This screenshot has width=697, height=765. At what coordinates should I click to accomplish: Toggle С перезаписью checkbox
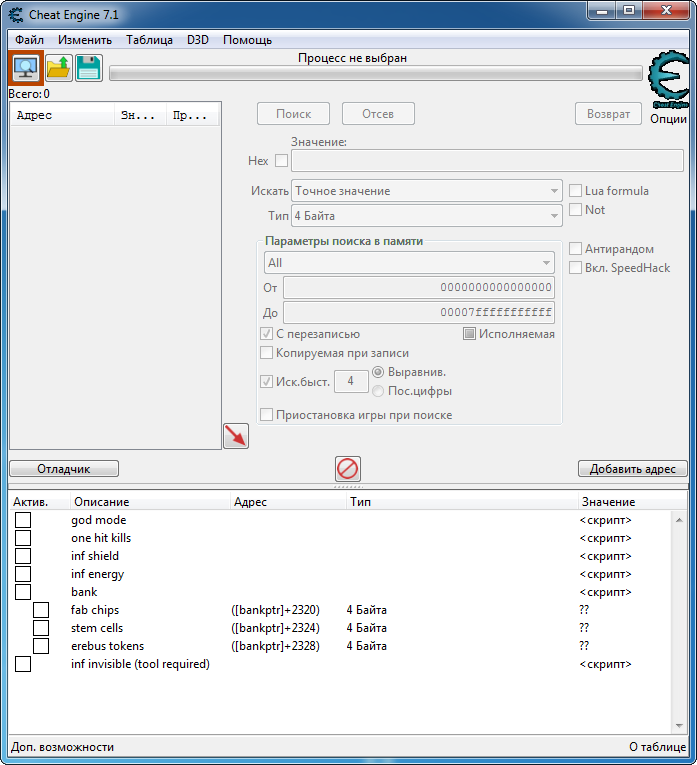coord(266,334)
